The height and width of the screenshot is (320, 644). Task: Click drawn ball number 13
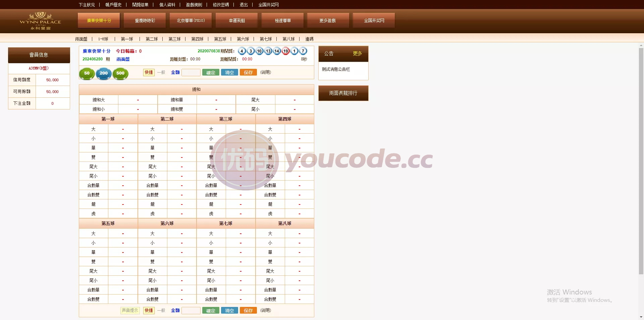268,51
